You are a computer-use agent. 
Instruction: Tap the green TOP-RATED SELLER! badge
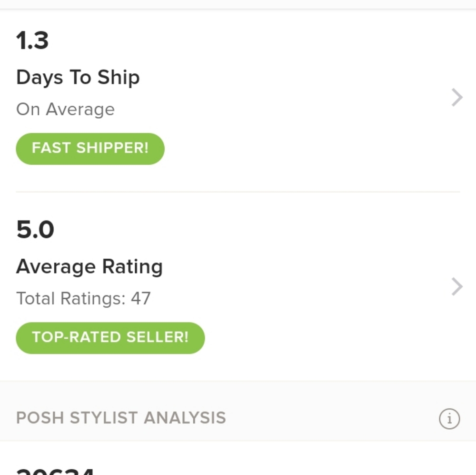point(110,338)
